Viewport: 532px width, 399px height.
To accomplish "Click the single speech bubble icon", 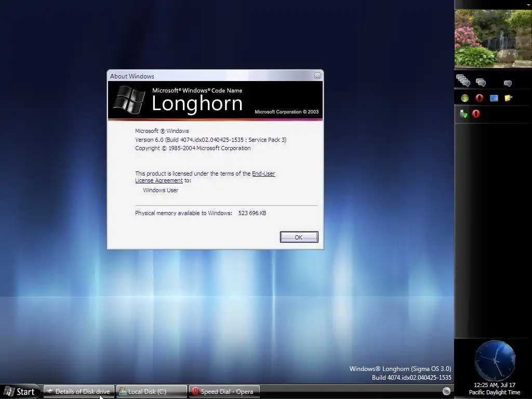I will [508, 83].
